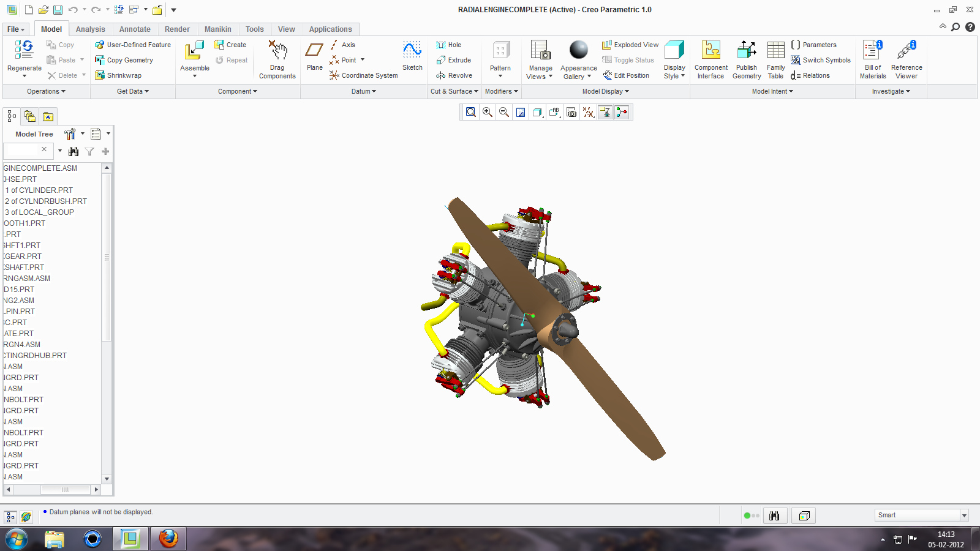This screenshot has height=551, width=980.
Task: Click the Zoom Out icon
Action: pyautogui.click(x=504, y=112)
